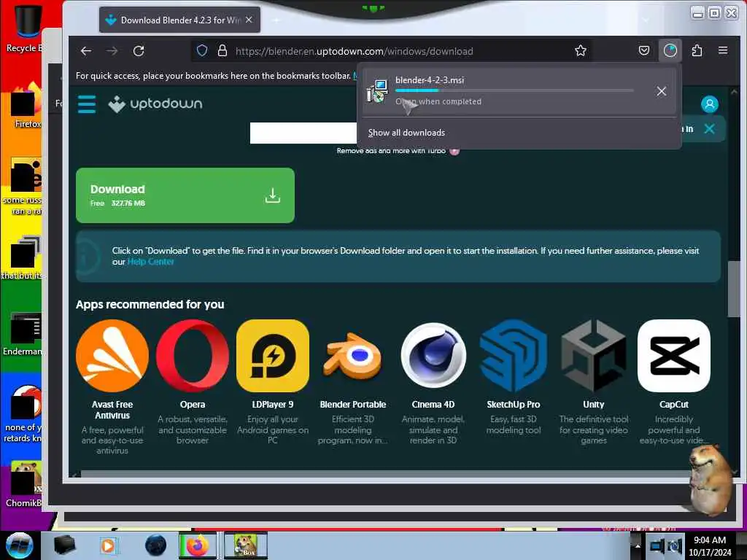Click the Avast Free Antivirus title
747x560 pixels.
(112, 410)
